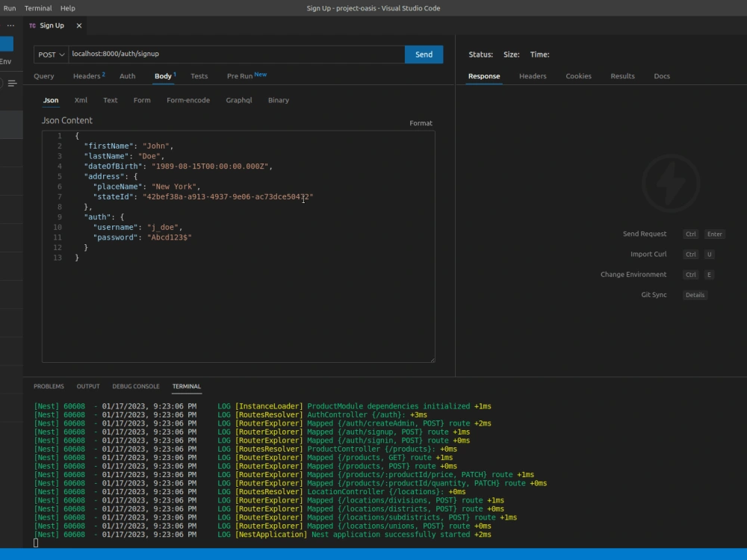Open the Terminal menu
Viewport: 747px width, 560px height.
(38, 8)
